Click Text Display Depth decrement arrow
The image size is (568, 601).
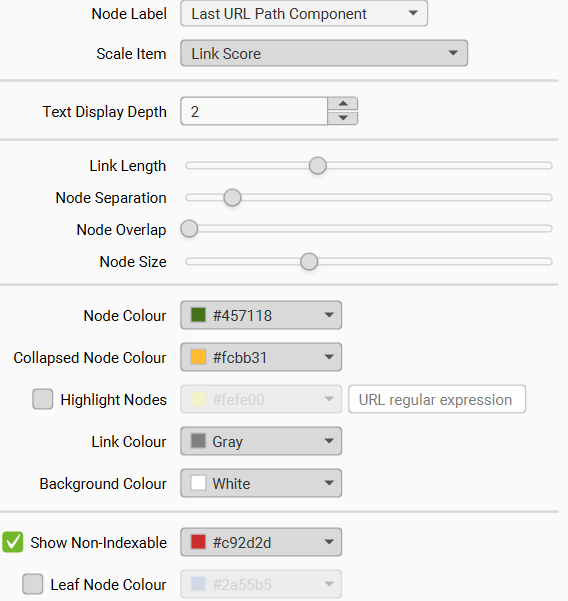click(343, 118)
